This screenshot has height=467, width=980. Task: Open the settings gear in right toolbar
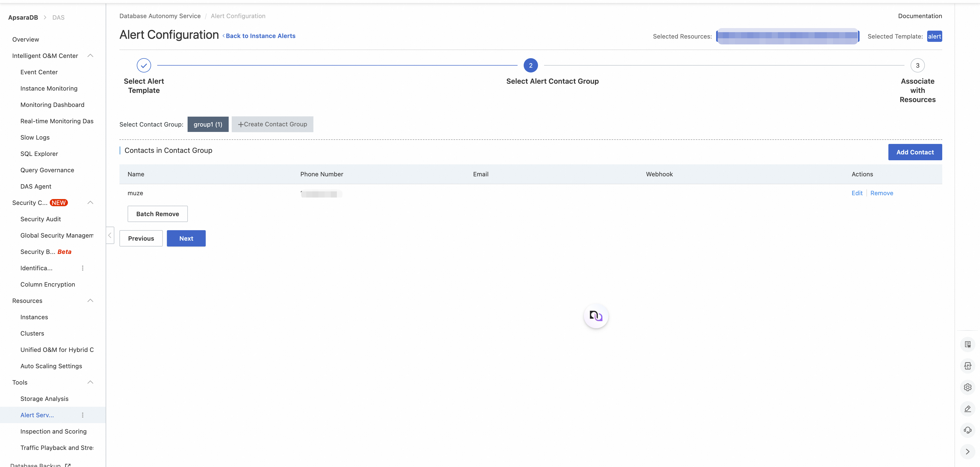[967, 387]
